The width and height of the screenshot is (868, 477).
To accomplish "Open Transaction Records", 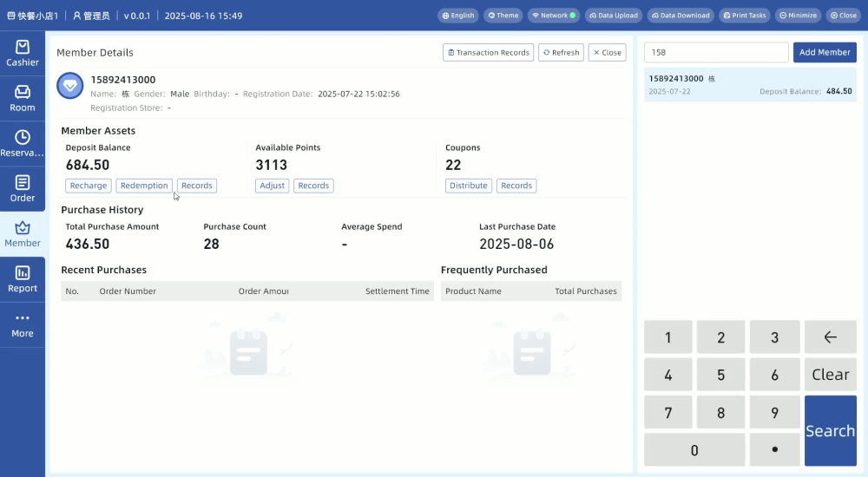I will [x=488, y=53].
